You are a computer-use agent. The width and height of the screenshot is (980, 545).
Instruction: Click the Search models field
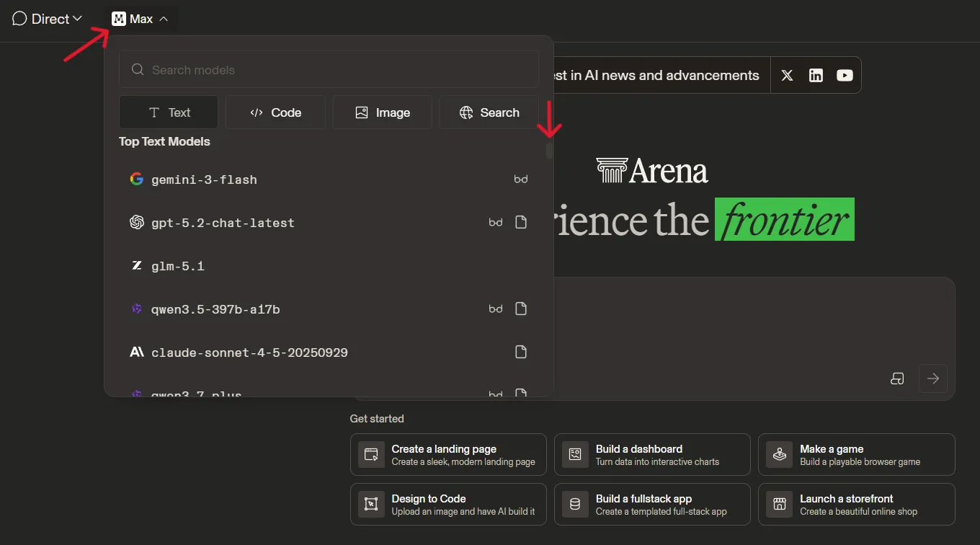[x=329, y=70]
